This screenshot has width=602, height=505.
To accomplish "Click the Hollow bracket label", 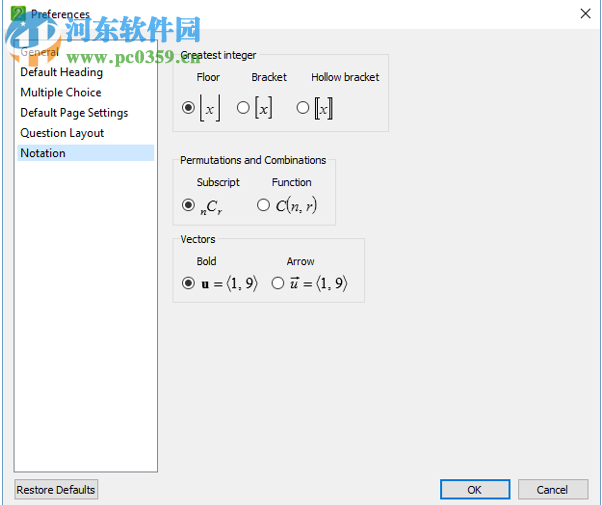I will tap(345, 77).
